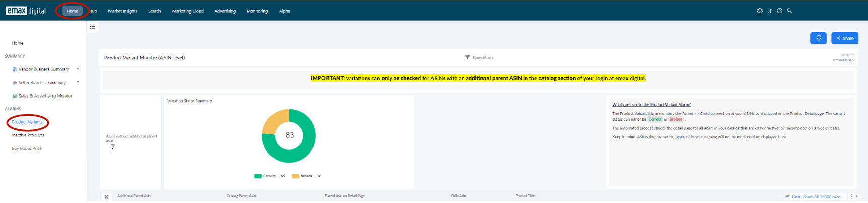The height and width of the screenshot is (203, 868).
Task: Expand the table with the fullscreen icon
Action: click(x=106, y=197)
